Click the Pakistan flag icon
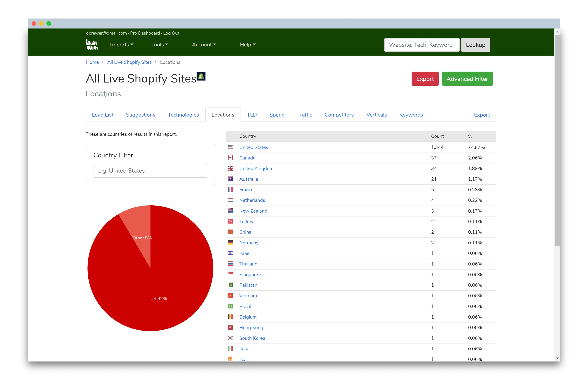588x380 pixels. point(230,285)
